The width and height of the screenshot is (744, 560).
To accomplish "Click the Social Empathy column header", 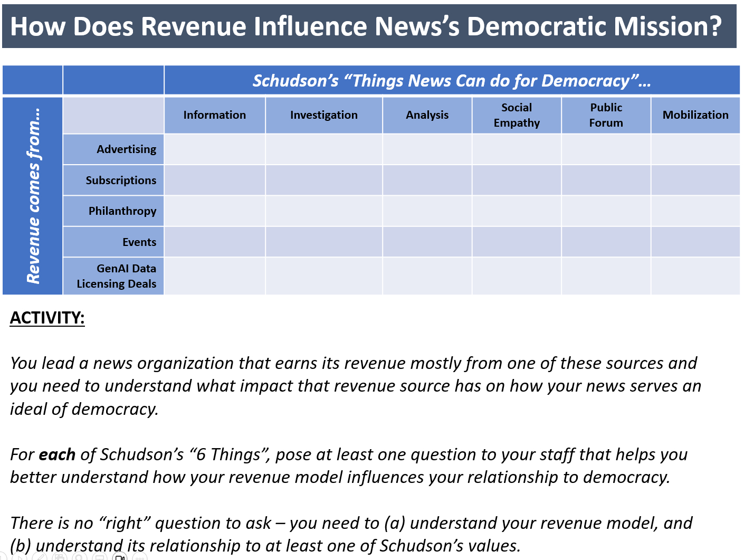I will [516, 115].
